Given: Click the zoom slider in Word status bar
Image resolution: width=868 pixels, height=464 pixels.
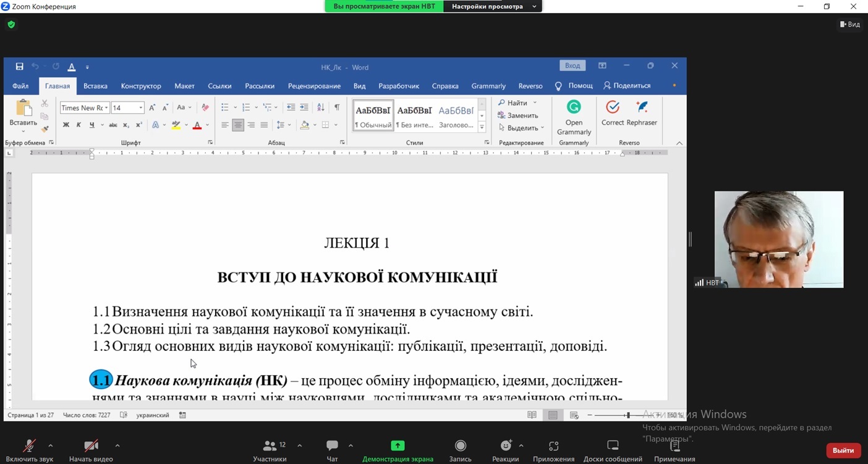Looking at the screenshot, I should (628, 415).
